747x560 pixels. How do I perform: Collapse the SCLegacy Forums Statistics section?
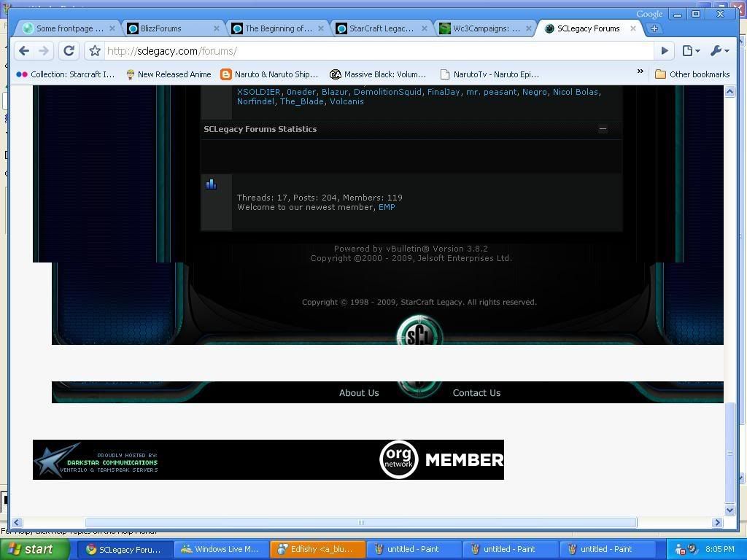[x=603, y=128]
